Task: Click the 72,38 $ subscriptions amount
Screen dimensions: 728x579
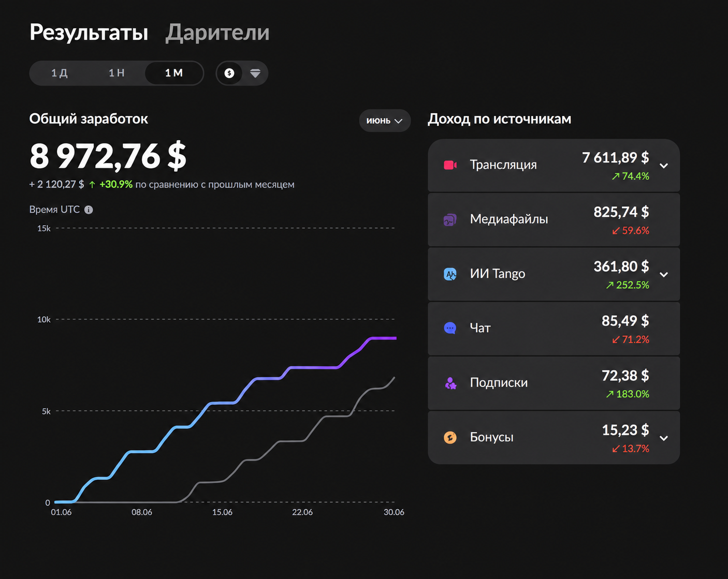Action: (625, 376)
